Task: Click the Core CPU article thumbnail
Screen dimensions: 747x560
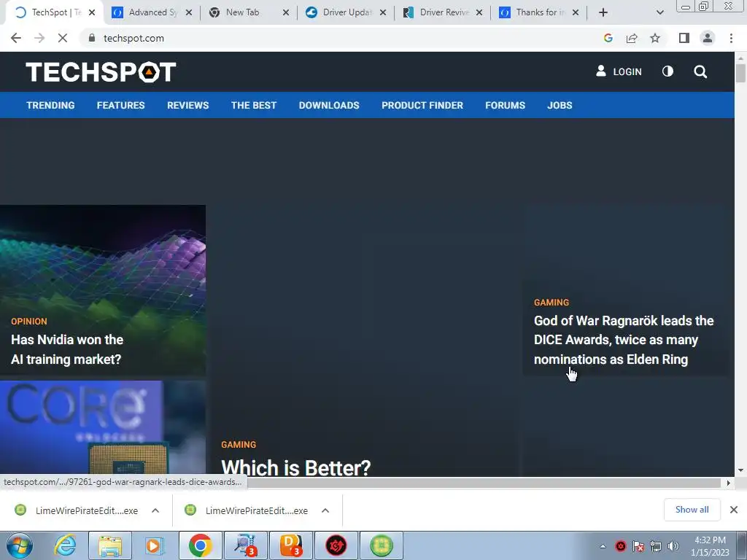Action: (x=103, y=427)
